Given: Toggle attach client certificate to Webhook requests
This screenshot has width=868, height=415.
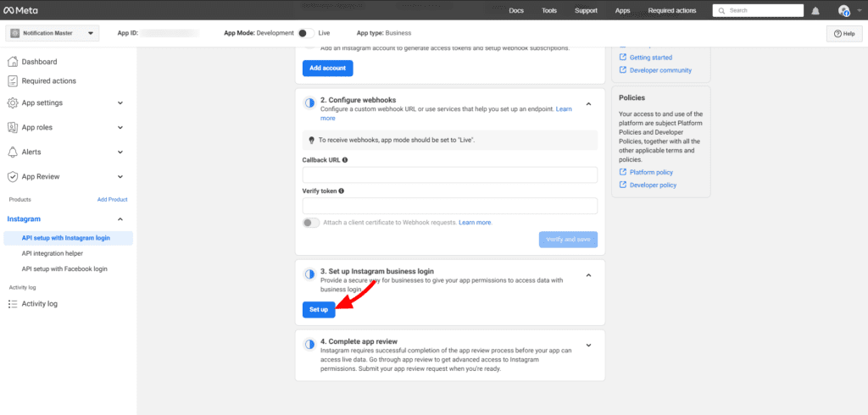Looking at the screenshot, I should [311, 223].
